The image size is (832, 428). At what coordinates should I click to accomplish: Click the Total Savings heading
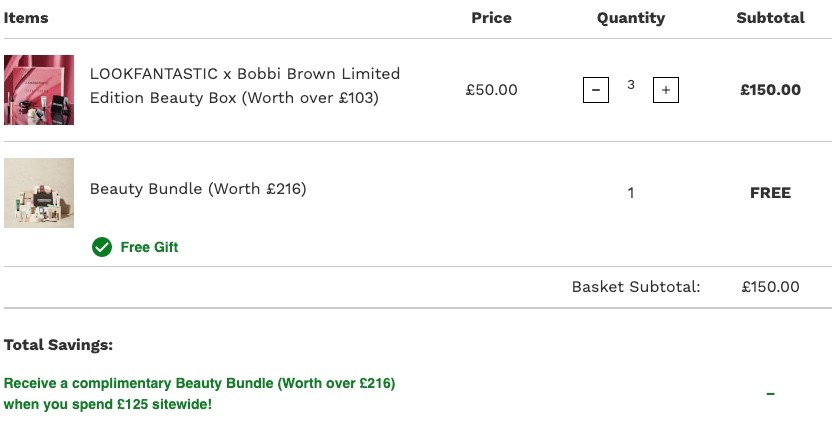tap(58, 345)
